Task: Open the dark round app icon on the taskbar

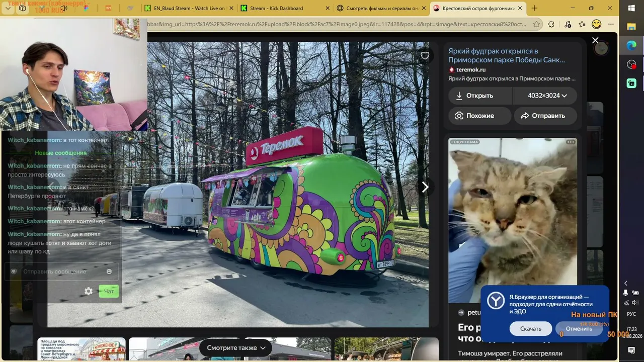Action: click(631, 64)
